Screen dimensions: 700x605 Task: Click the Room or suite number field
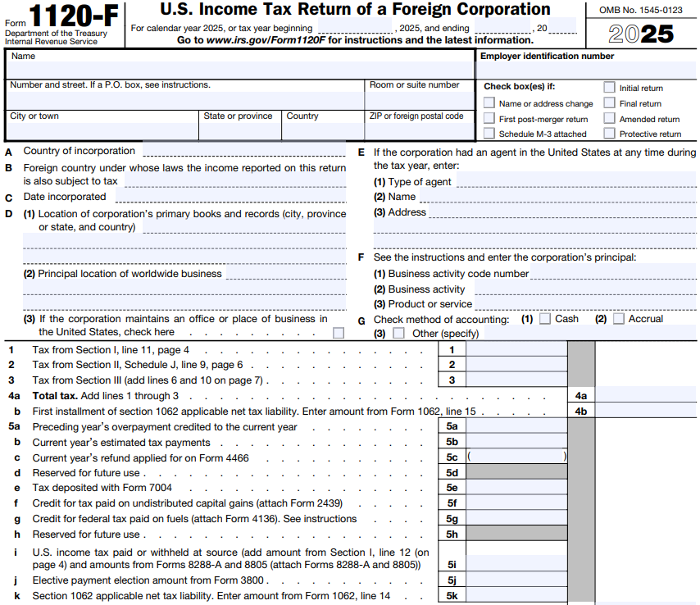pyautogui.click(x=420, y=101)
